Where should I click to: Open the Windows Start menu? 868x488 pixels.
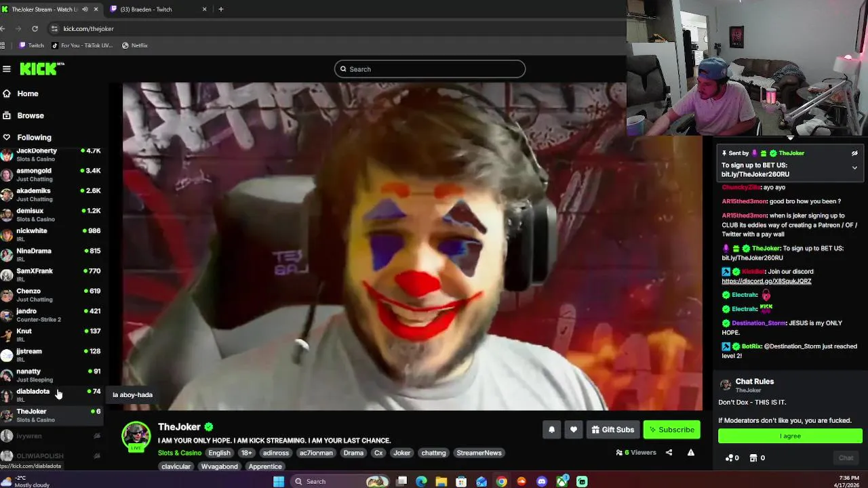pyautogui.click(x=278, y=481)
